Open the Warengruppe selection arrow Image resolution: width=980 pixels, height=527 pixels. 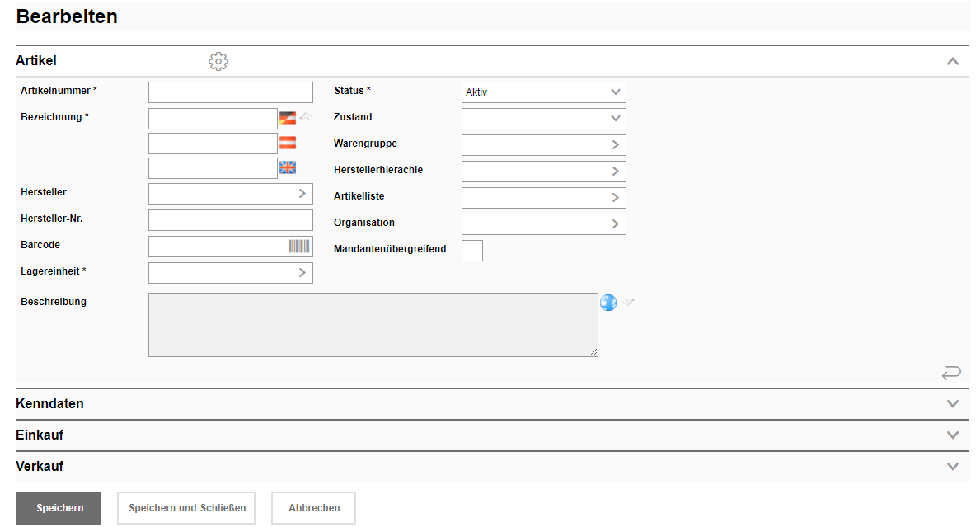[x=615, y=145]
